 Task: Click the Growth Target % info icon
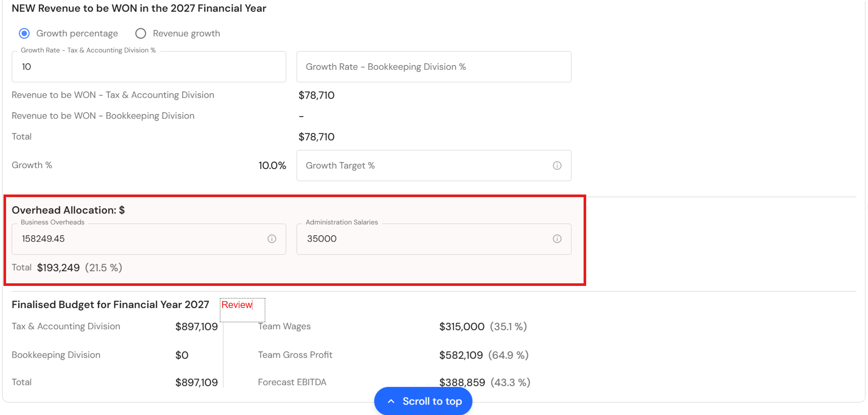tap(557, 165)
